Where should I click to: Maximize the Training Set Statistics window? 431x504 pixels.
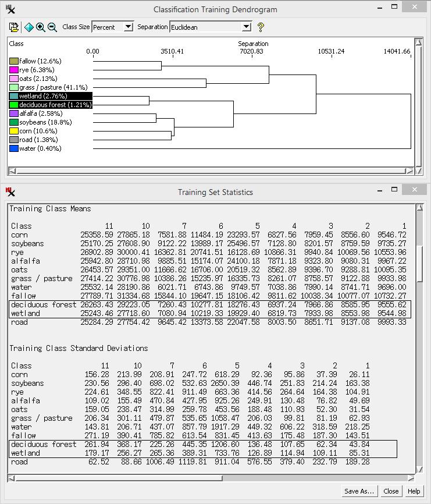(394, 190)
